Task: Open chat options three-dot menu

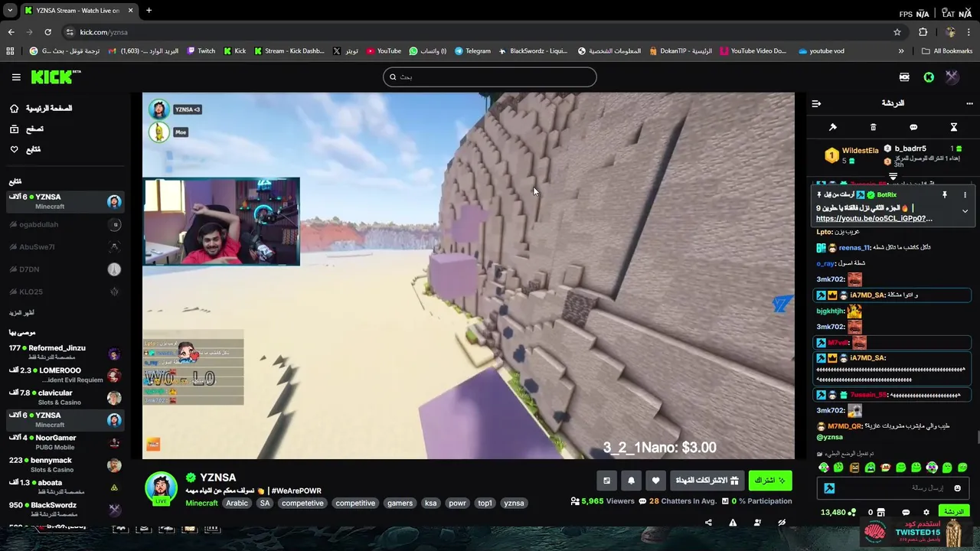Action: 969,103
